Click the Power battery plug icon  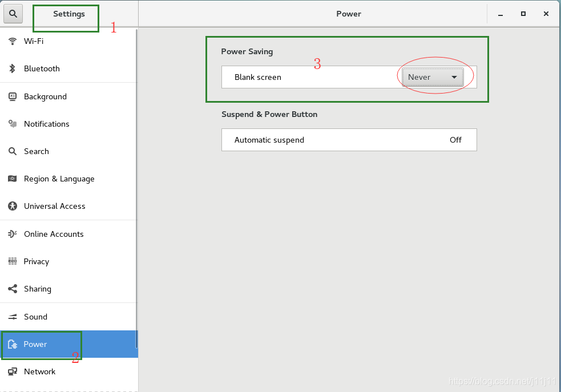(x=13, y=344)
